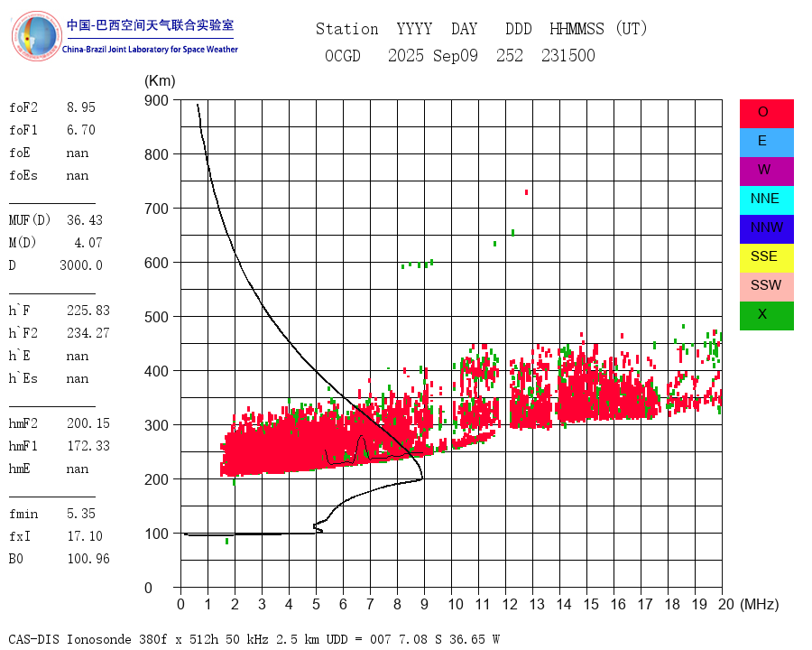The height and width of the screenshot is (650, 812).
Task: Click the green X-mode echoes near 600 km
Action: tap(418, 265)
